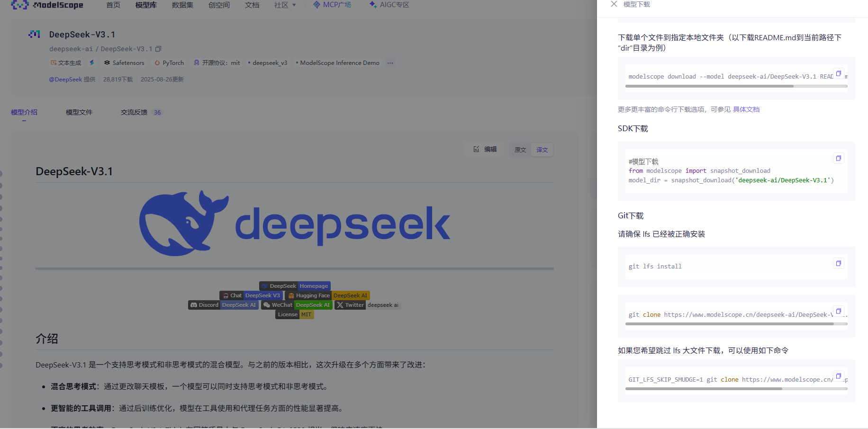Click the @DeepSeek provider link
Screen dimensions: 868x429
click(65, 80)
